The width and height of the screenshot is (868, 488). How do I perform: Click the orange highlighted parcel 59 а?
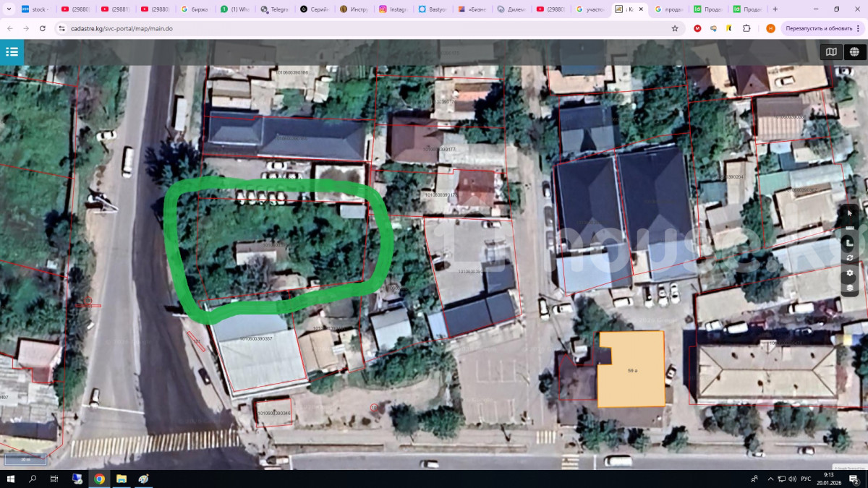tap(631, 370)
